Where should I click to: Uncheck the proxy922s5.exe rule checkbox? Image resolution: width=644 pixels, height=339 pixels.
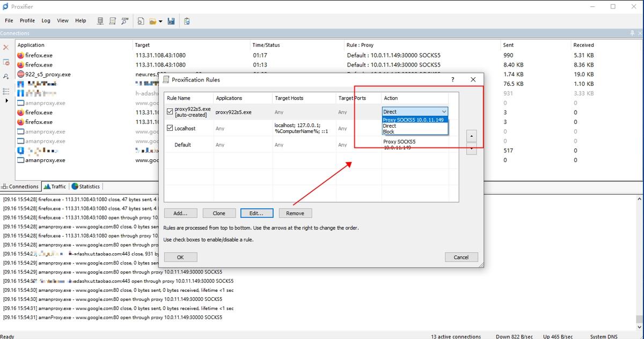(x=170, y=112)
